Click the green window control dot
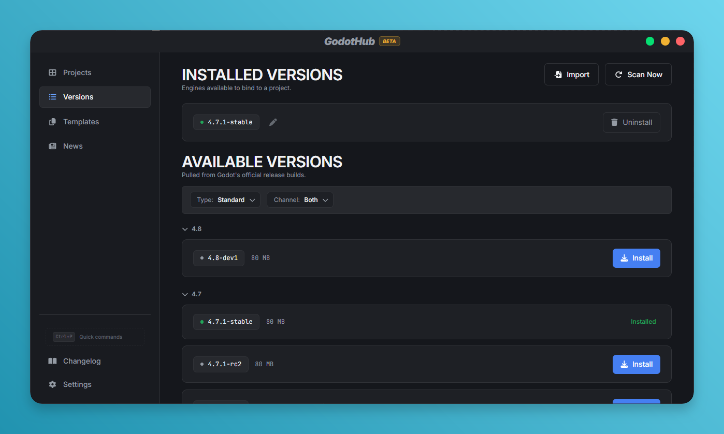The image size is (724, 434). coord(650,41)
